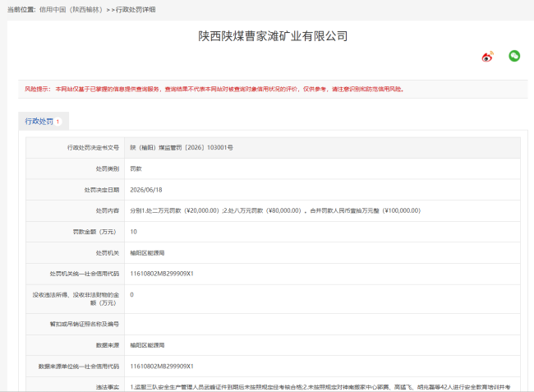534x392 pixels.
Task: Click 榆阳区能源局 in 处罚机关 row
Action: [x=147, y=253]
